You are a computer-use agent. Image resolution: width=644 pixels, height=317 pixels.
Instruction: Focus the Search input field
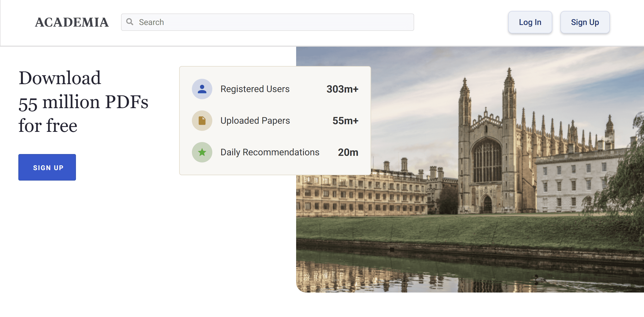pos(273,22)
